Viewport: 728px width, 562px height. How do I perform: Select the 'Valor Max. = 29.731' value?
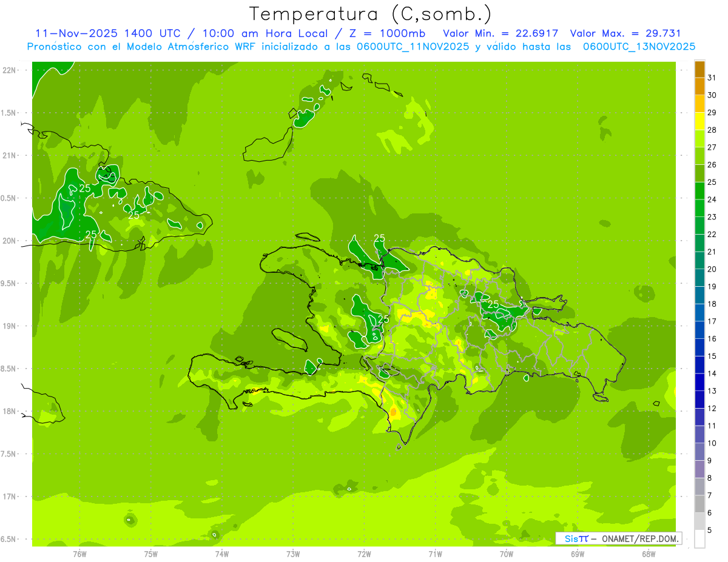(x=625, y=33)
